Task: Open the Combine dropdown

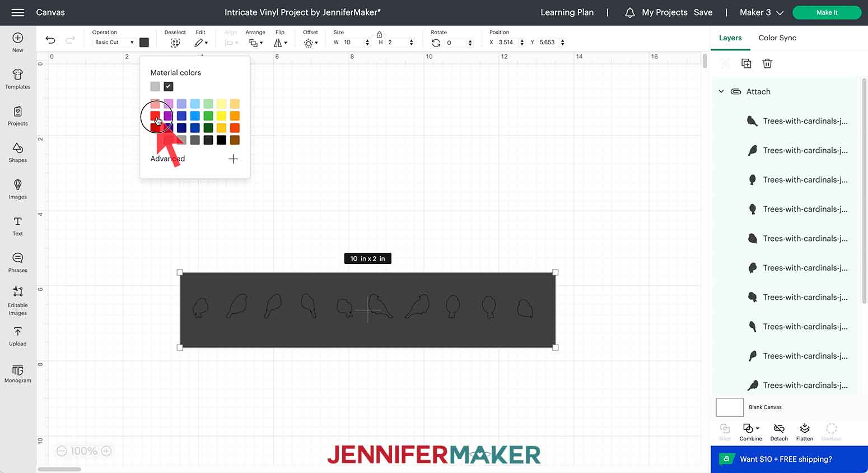Action: (x=750, y=428)
